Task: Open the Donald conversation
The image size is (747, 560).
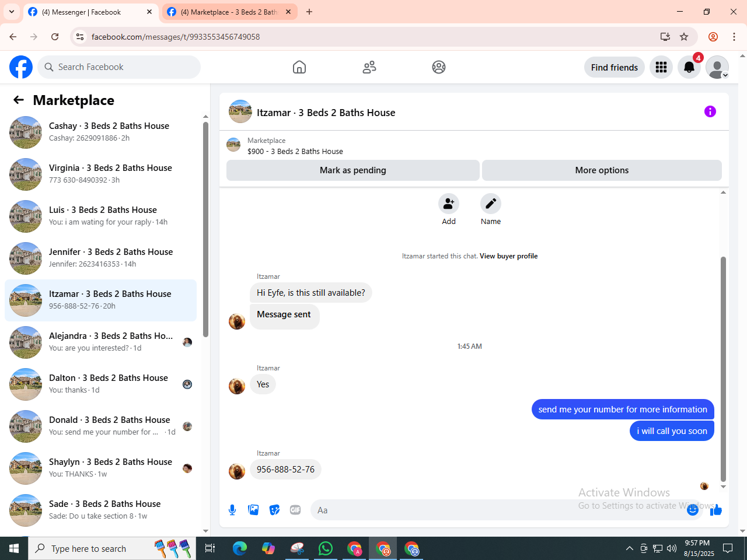Action: [100, 426]
